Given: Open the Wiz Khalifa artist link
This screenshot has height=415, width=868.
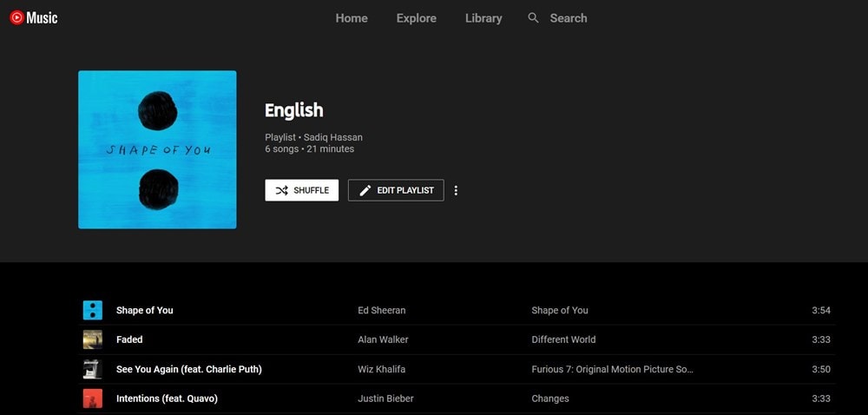Looking at the screenshot, I should (x=381, y=369).
